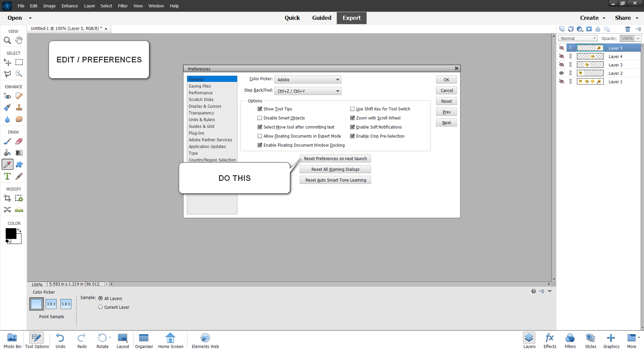Enable Disable Smart Objects option
The height and width of the screenshot is (349, 644).
260,118
